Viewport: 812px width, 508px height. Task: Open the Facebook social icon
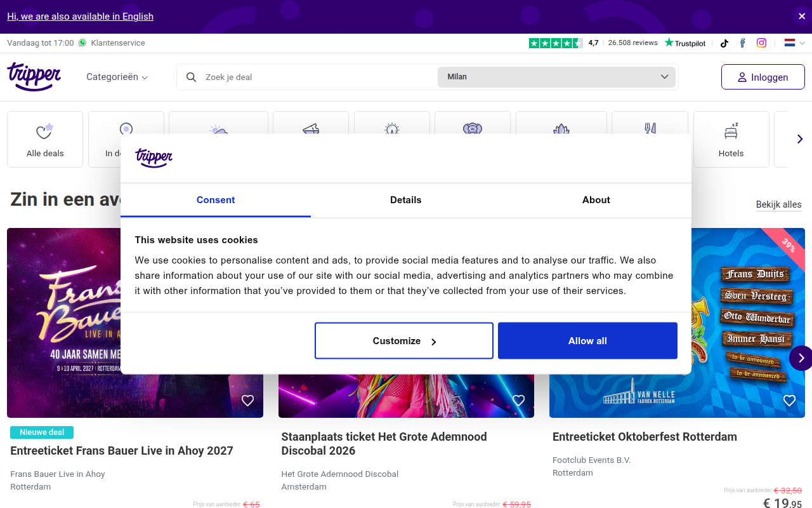742,43
